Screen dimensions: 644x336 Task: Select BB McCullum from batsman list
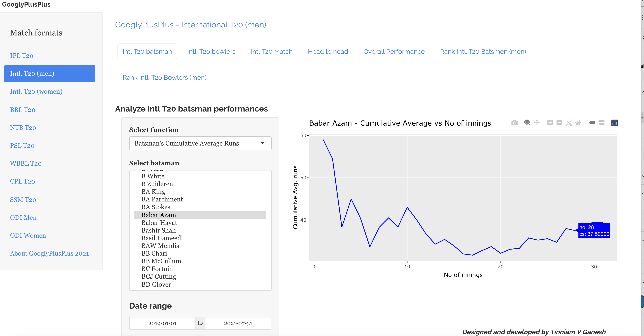[x=161, y=261]
